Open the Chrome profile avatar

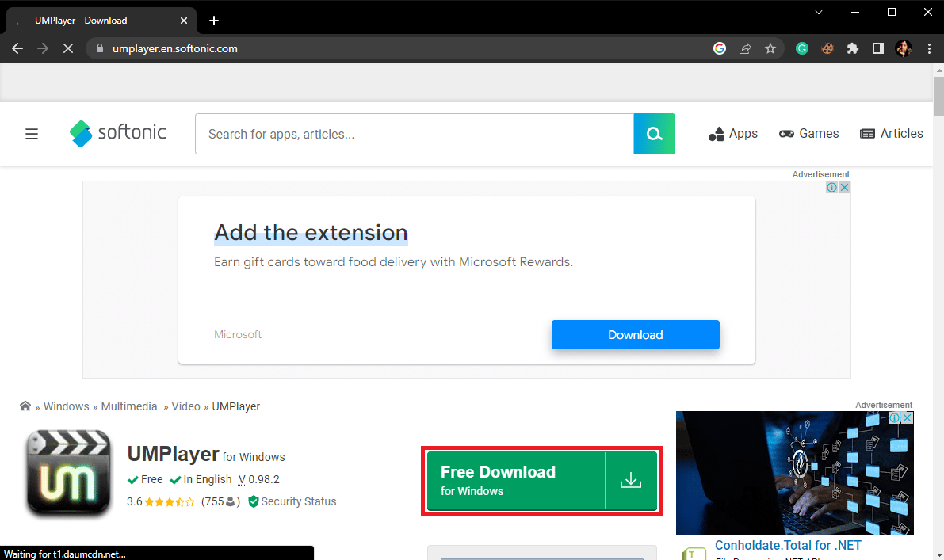pos(904,48)
